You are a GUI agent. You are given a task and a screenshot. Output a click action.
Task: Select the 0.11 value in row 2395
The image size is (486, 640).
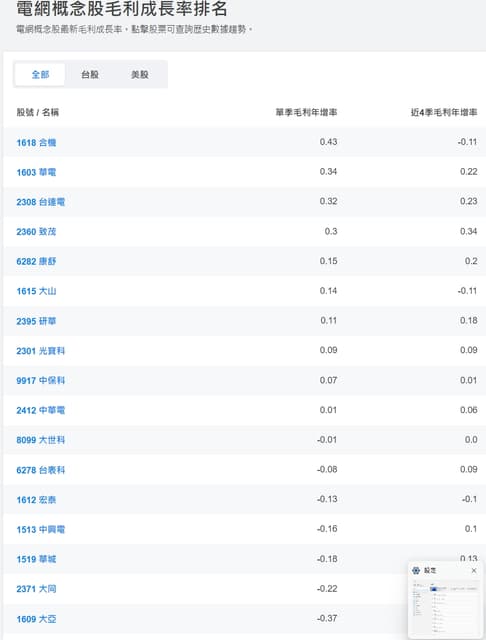pos(328,321)
